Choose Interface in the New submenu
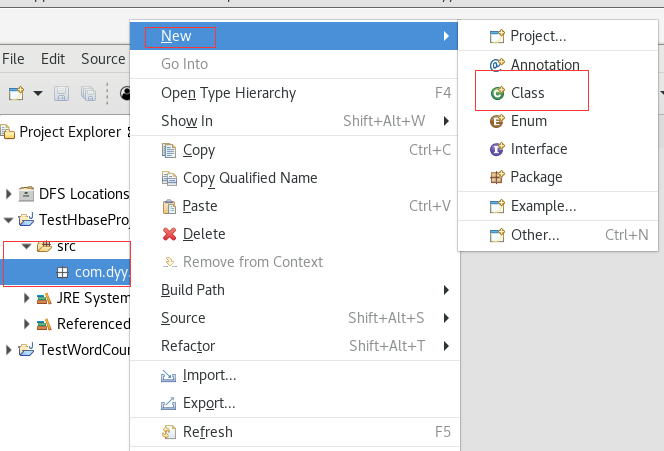Screen dimensions: 664x451 558,149
